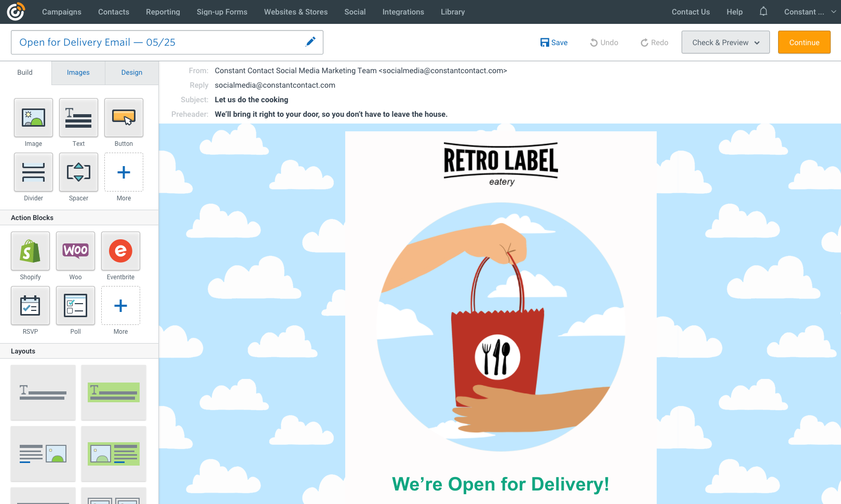Open the Constant account menu

(810, 12)
